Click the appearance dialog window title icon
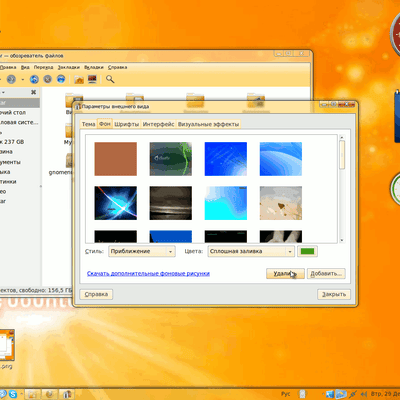This screenshot has width=400, height=400. [78, 107]
